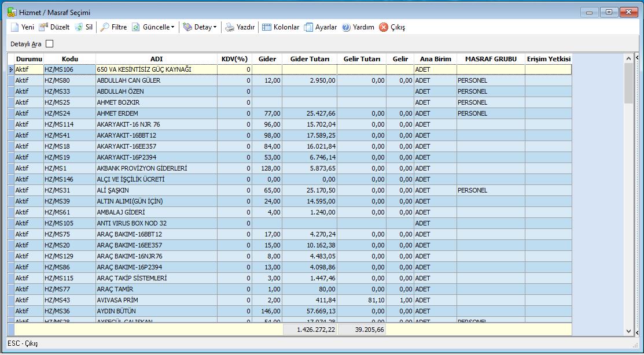Click the total 1.426.272,22 footer cell

coord(310,330)
